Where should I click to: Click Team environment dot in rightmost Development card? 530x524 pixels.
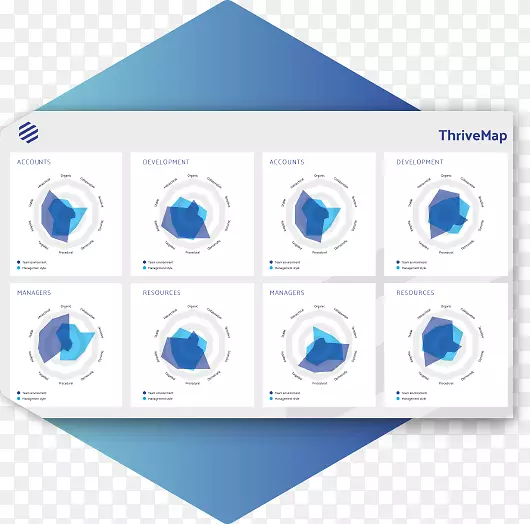point(398,262)
